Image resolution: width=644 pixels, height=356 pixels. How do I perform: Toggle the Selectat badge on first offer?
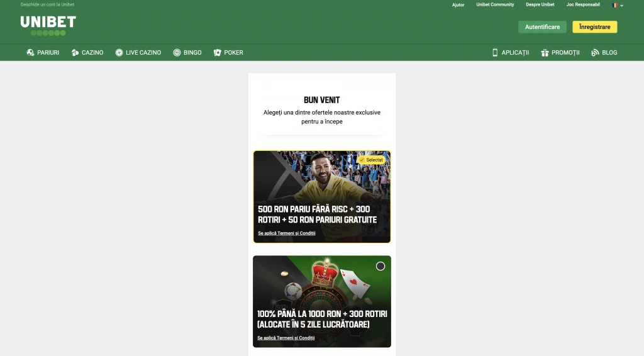tap(371, 160)
